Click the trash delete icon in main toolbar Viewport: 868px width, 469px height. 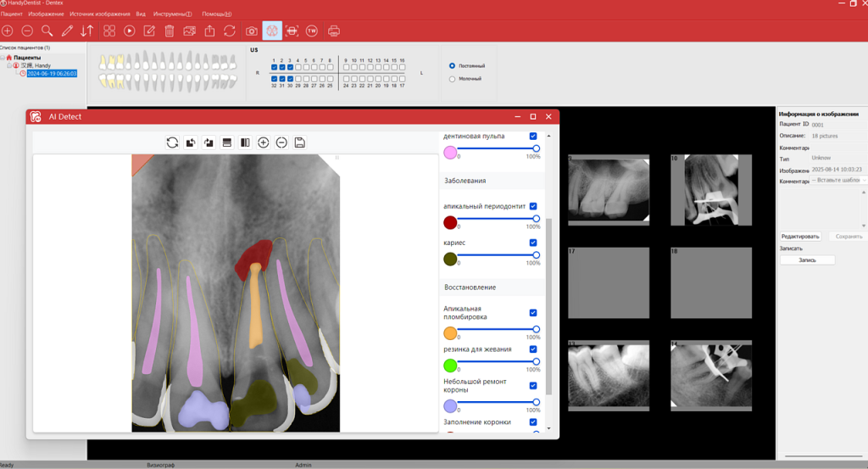[x=170, y=31]
